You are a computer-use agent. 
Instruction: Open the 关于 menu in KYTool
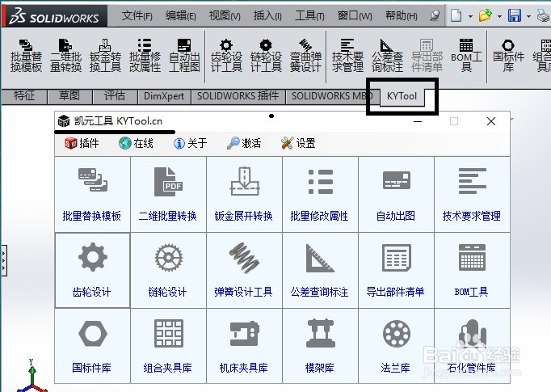click(190, 143)
